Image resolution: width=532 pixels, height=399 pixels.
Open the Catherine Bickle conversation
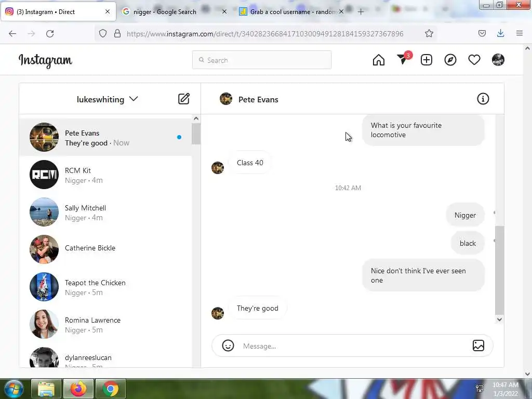click(105, 249)
